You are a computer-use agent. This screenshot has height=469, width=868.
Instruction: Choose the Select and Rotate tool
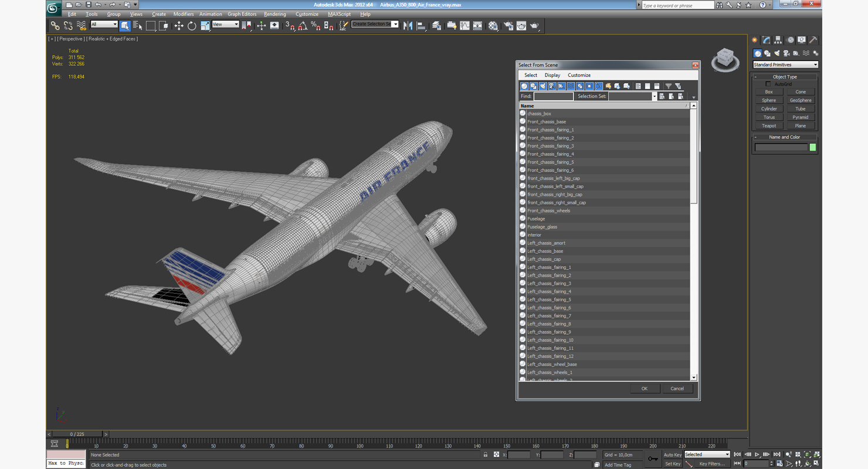[x=192, y=25]
